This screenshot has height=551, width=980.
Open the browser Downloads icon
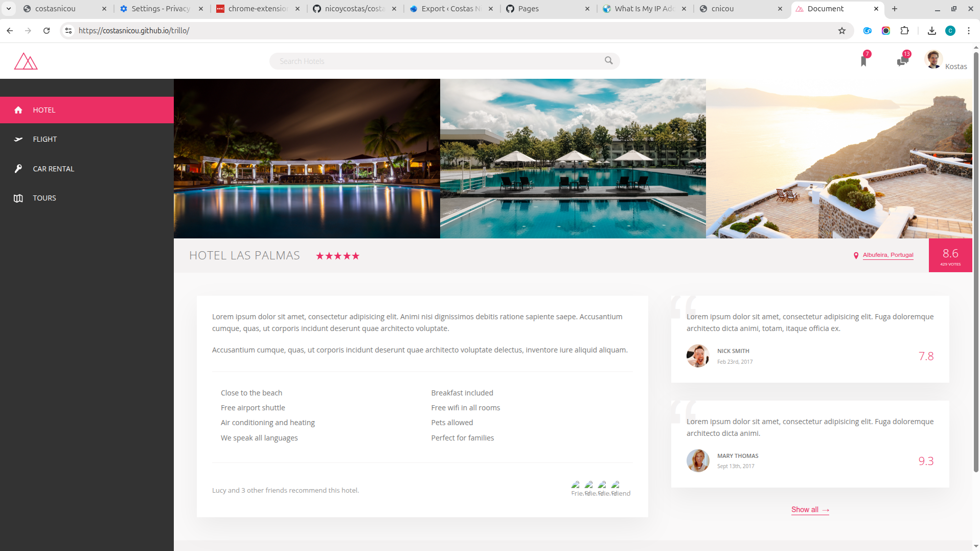pyautogui.click(x=931, y=31)
